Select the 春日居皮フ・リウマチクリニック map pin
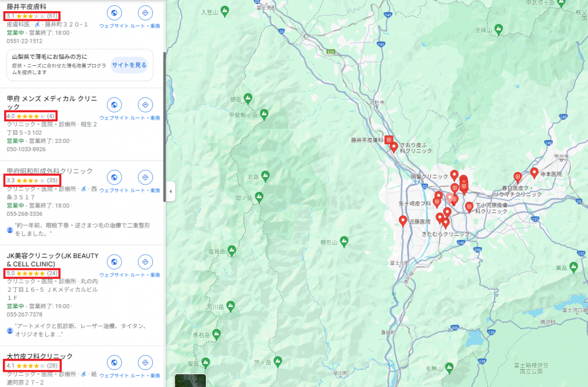This screenshot has width=588, height=387. click(517, 178)
